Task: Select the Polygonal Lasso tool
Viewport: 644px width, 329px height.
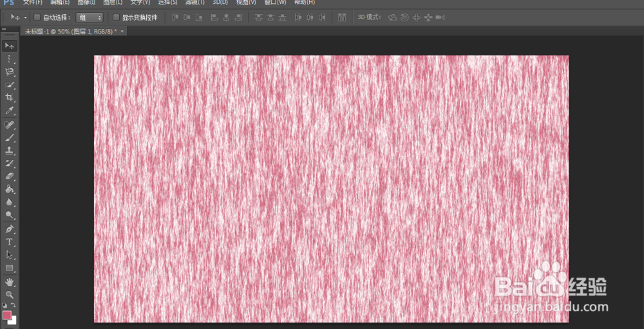Action: click(x=10, y=72)
